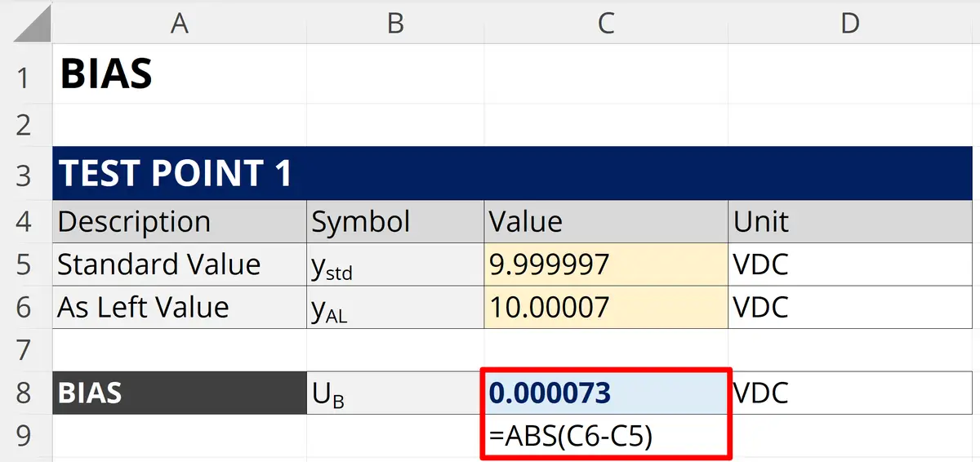Image resolution: width=980 pixels, height=462 pixels.
Task: Select row 8 header
Action: point(26,393)
